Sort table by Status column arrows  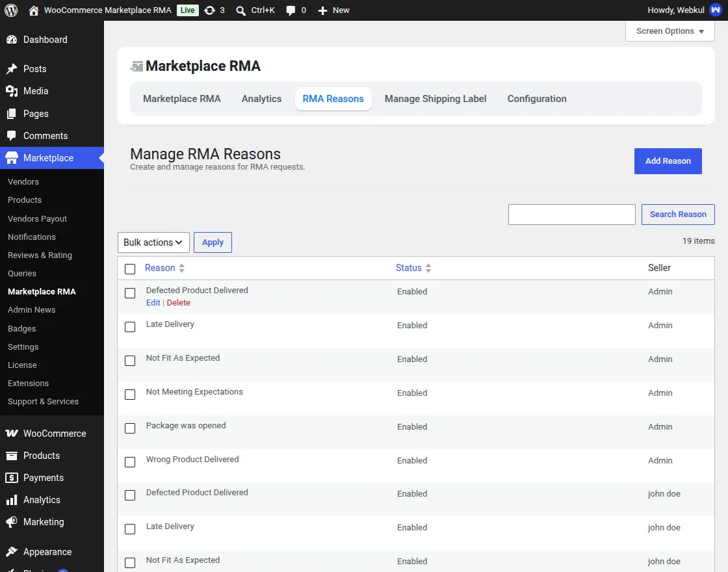(428, 268)
